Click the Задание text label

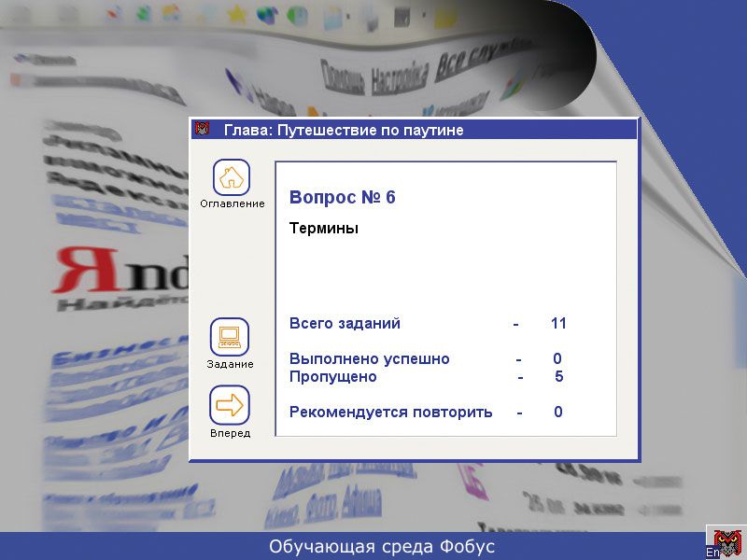point(230,364)
